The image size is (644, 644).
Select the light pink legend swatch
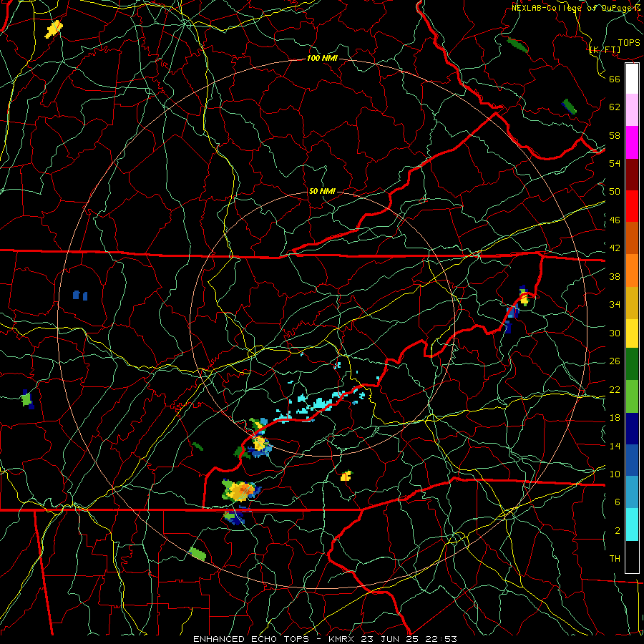click(632, 109)
